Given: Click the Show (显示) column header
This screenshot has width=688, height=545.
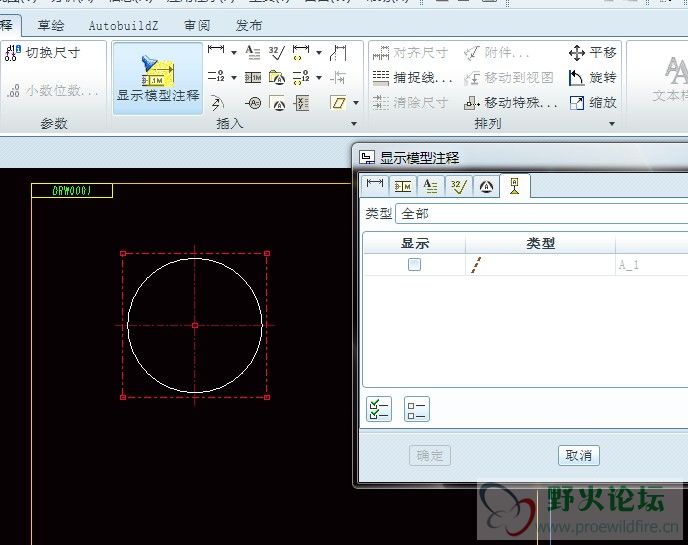Looking at the screenshot, I should (x=415, y=243).
